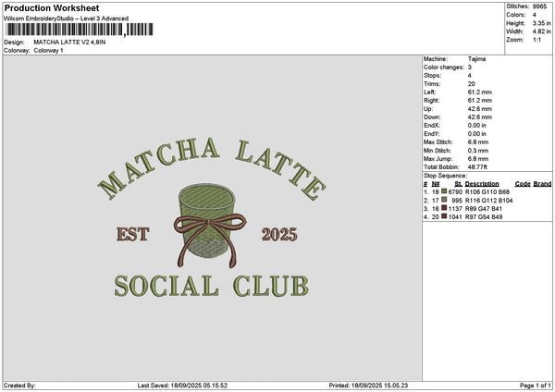Click the green matcha cup embroidery
Screen dimensions: 555x392
[207, 219]
